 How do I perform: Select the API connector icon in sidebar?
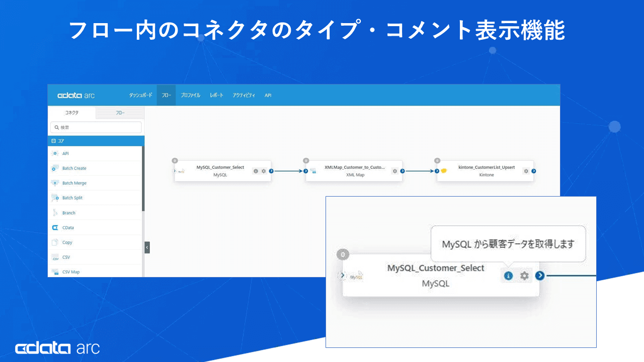tap(55, 153)
